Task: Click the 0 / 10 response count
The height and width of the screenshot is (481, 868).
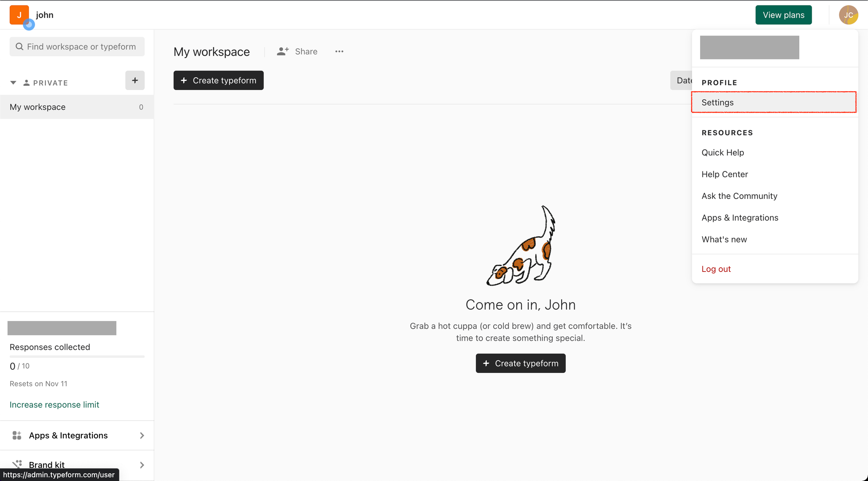Action: [x=19, y=366]
